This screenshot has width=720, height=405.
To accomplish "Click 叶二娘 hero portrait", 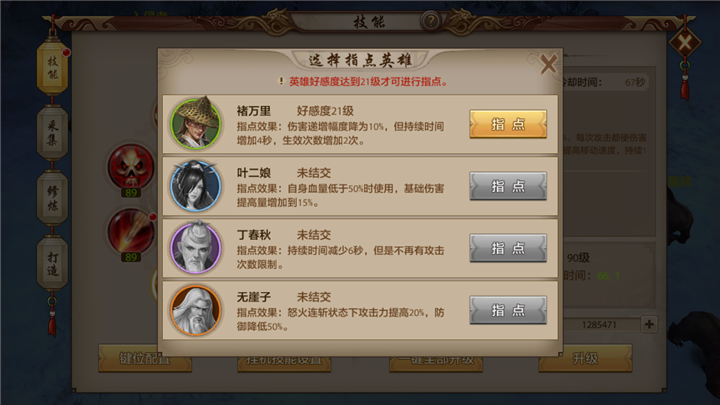I will pos(196,186).
